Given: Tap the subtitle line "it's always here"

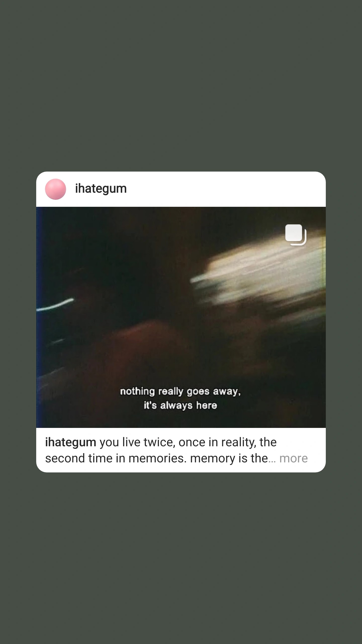Looking at the screenshot, I should (x=180, y=405).
